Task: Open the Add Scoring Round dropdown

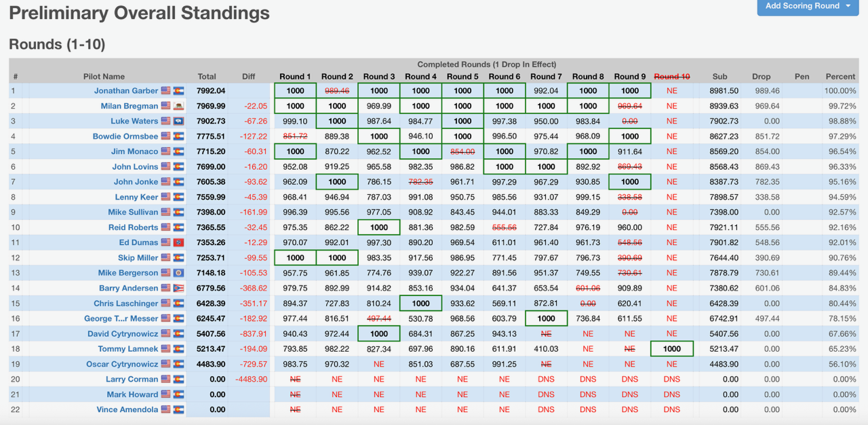Action: [808, 6]
